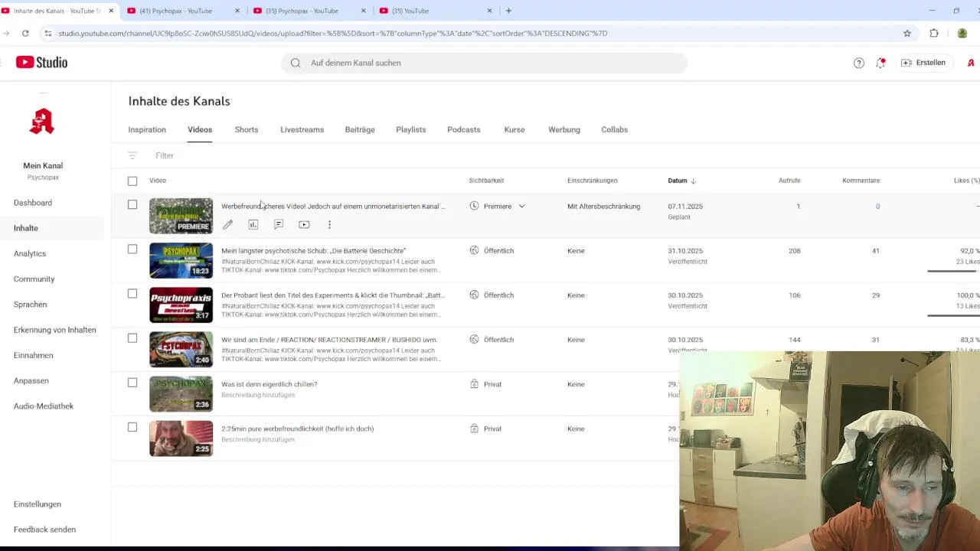Switch to the Shorts tab
Viewport: 980px width, 551px height.
click(x=247, y=129)
